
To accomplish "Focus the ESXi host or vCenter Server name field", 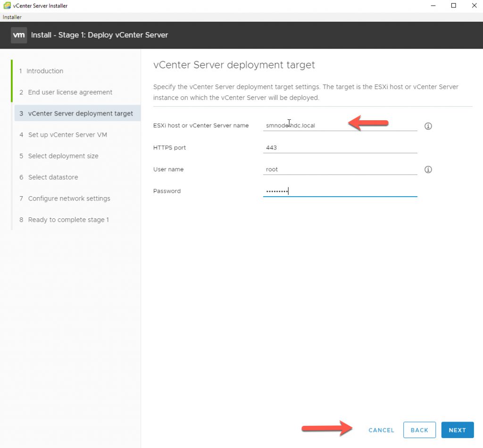I will pos(340,125).
